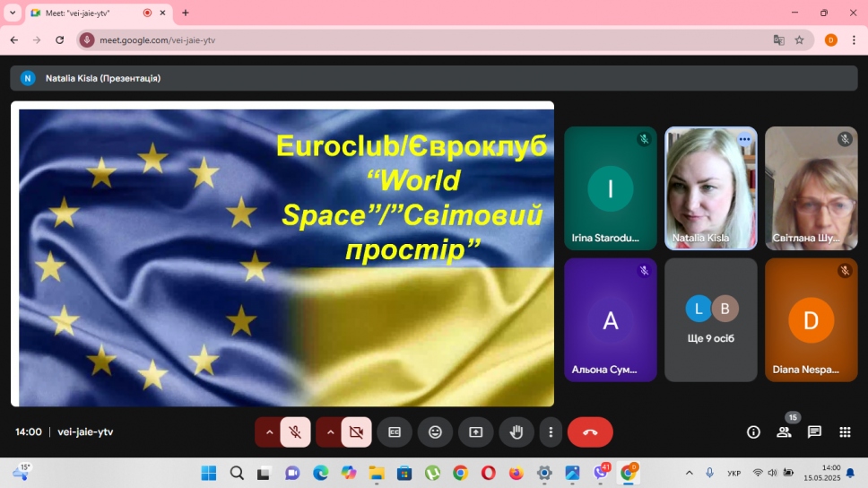Screen dimensions: 868x488
Task: Open clock and date 15.05.2025
Action: pos(822,473)
